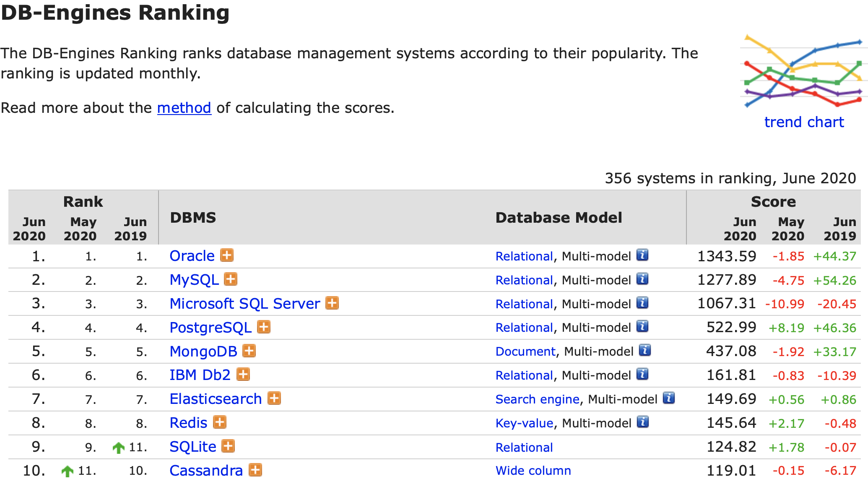
Task: Expand PostgreSQL details with plus icon
Action: pos(264,327)
